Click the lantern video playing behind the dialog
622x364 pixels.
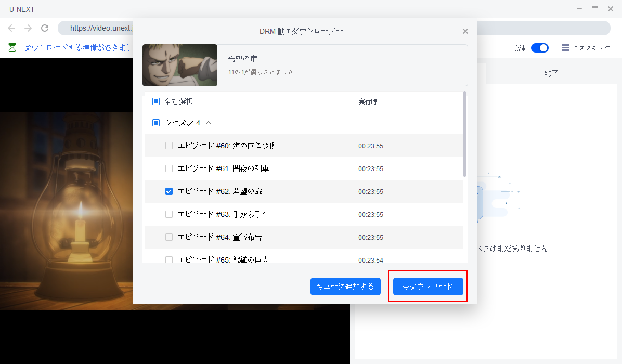point(67,210)
